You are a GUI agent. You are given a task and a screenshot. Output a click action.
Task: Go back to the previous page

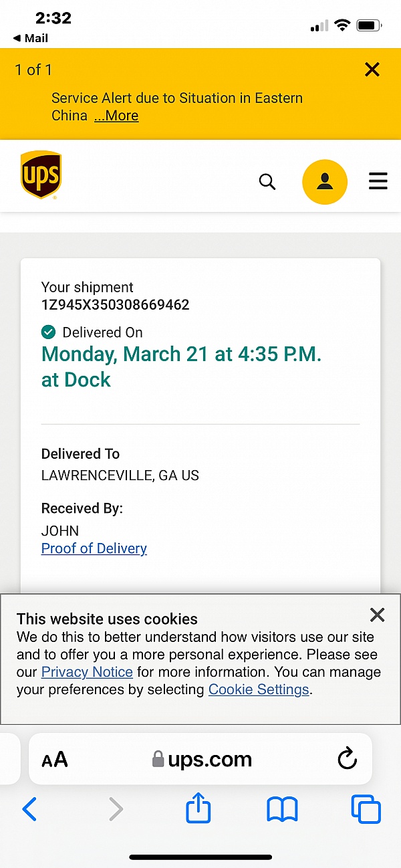(30, 810)
